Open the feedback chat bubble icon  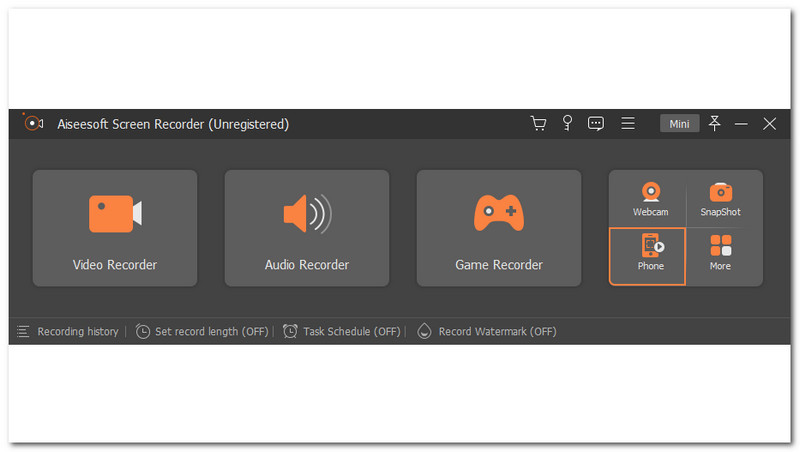(595, 123)
